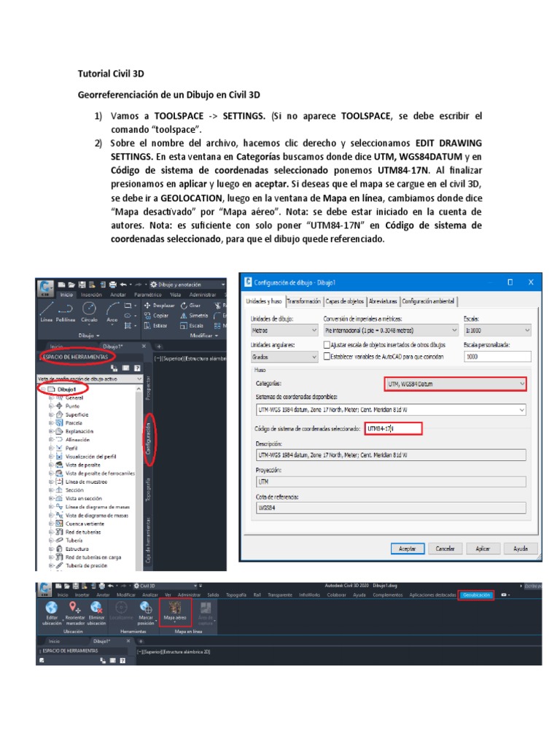Screen dimensions: 560x747
Task: Expand the Alineación tree node
Action: coord(51,440)
